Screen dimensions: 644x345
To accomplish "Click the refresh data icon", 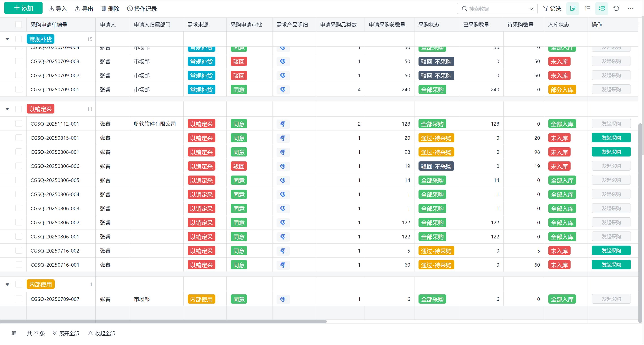I will click(x=616, y=9).
